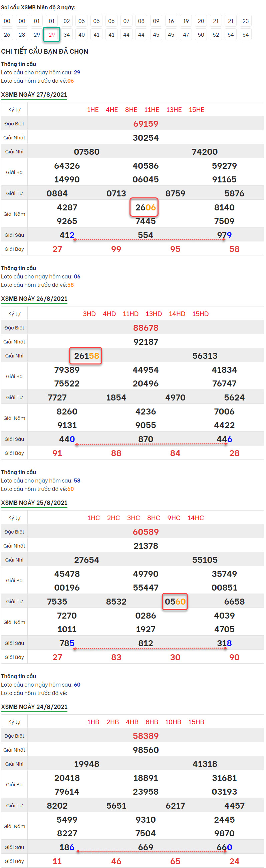Choose number 34 from the list
266x868 pixels.
click(67, 35)
